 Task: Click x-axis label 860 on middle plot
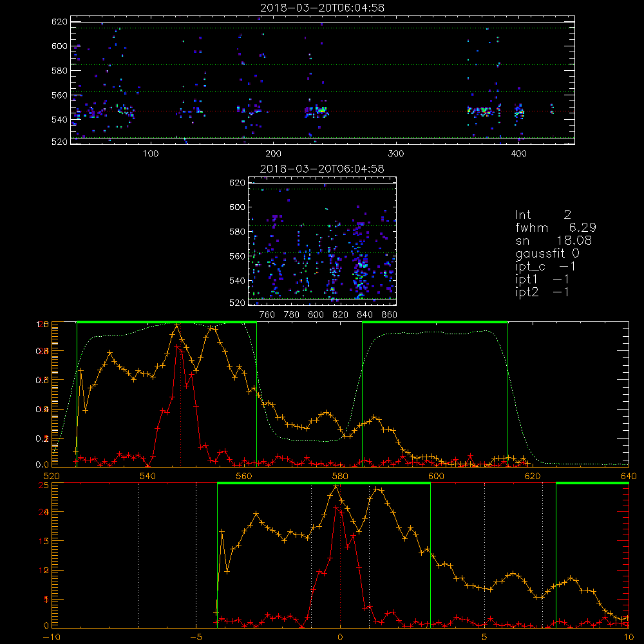(x=390, y=315)
